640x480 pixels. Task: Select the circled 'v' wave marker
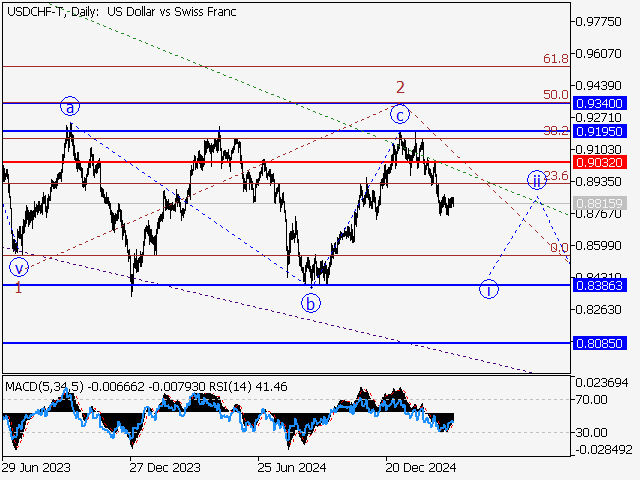point(18,267)
